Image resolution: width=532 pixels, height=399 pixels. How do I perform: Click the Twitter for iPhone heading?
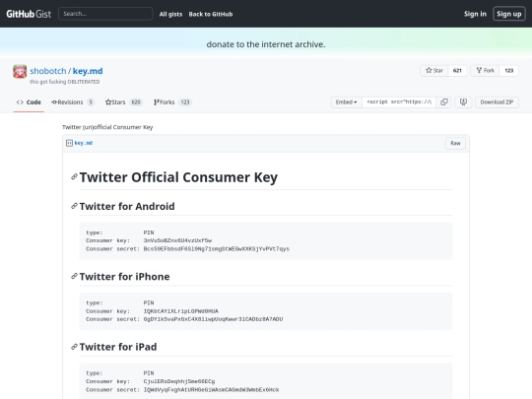(x=124, y=277)
